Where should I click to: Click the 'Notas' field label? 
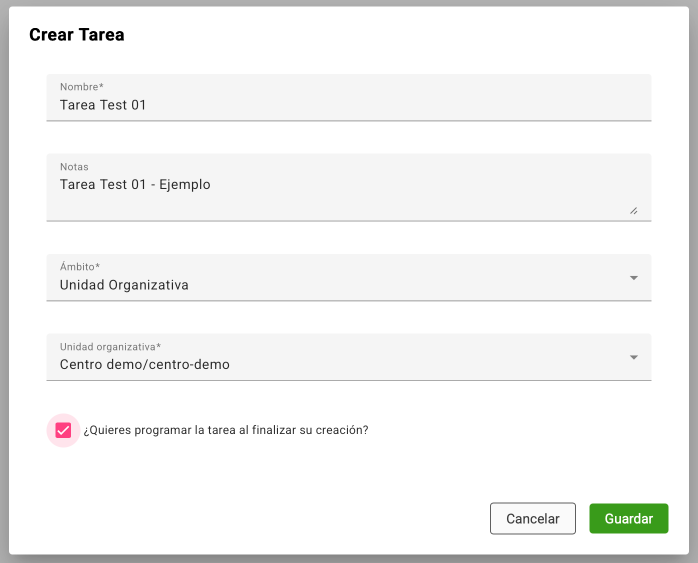coord(76,167)
